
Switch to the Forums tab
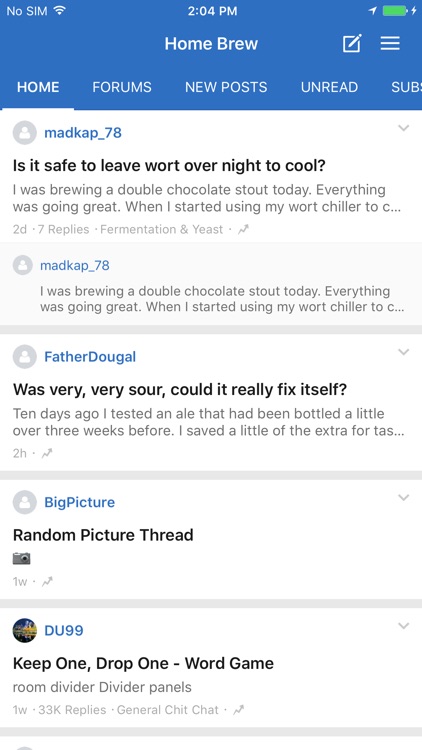[x=122, y=87]
